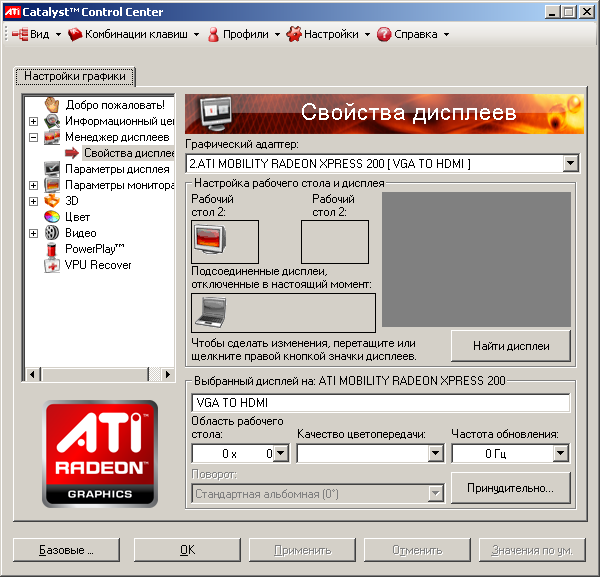Click the Настройки gear icon
600x577 pixels.
pos(294,34)
